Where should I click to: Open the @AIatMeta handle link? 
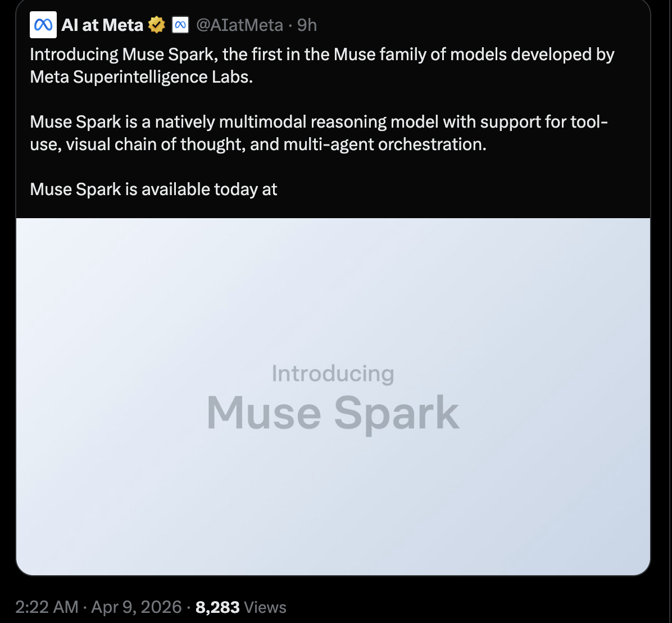click(x=239, y=25)
